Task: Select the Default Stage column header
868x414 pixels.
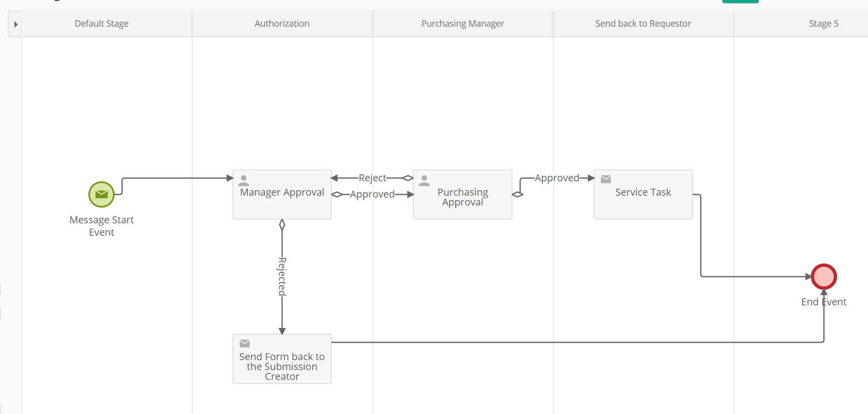Action: point(102,24)
